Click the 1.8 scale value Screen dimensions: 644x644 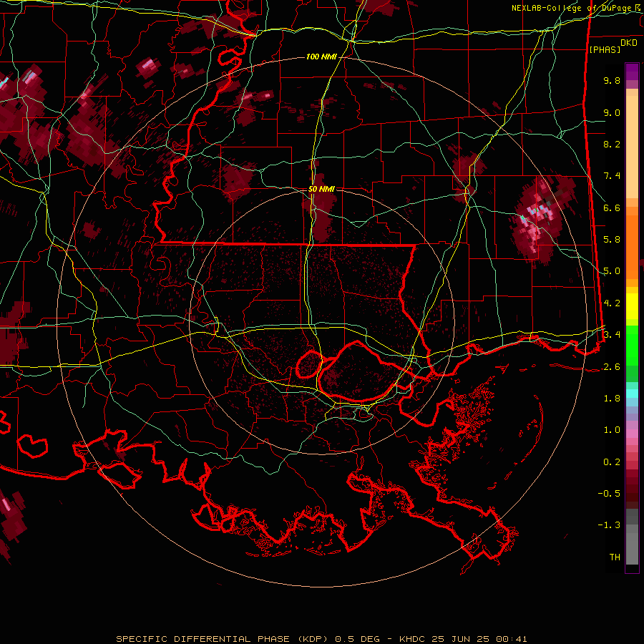pyautogui.click(x=612, y=399)
